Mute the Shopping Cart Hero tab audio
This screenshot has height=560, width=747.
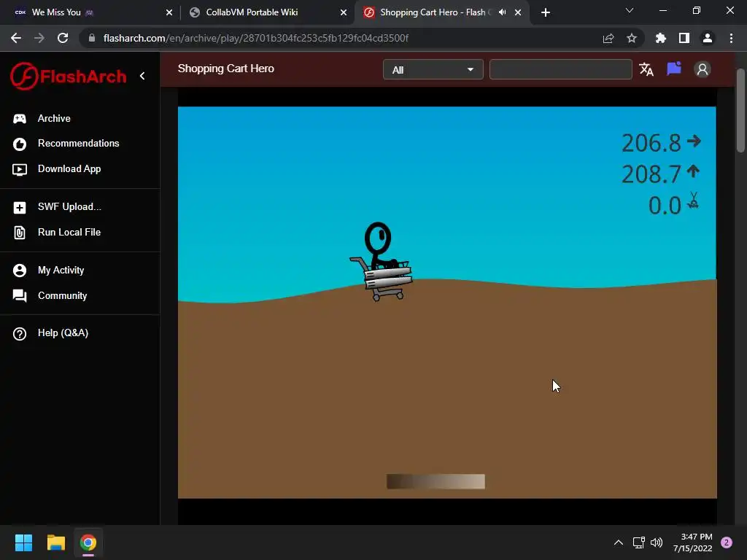coord(502,12)
